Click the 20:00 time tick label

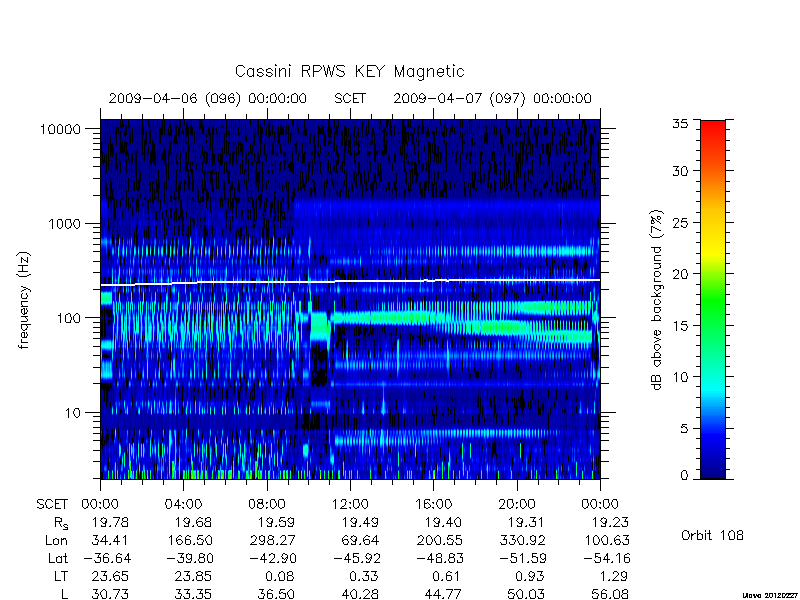[x=517, y=505]
